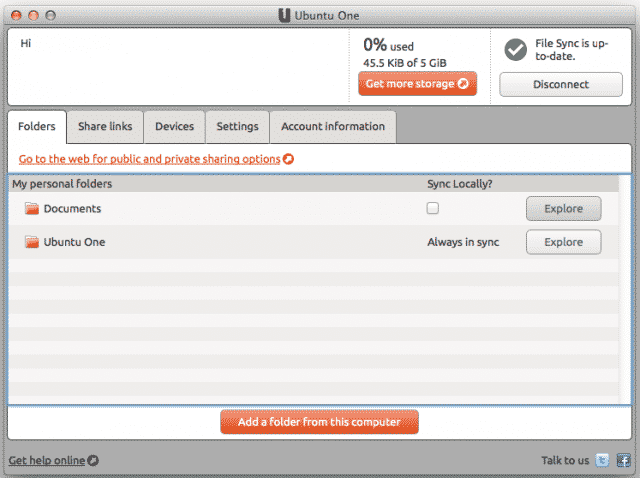This screenshot has height=478, width=642.
Task: Open the Account information tab
Action: [x=332, y=127]
